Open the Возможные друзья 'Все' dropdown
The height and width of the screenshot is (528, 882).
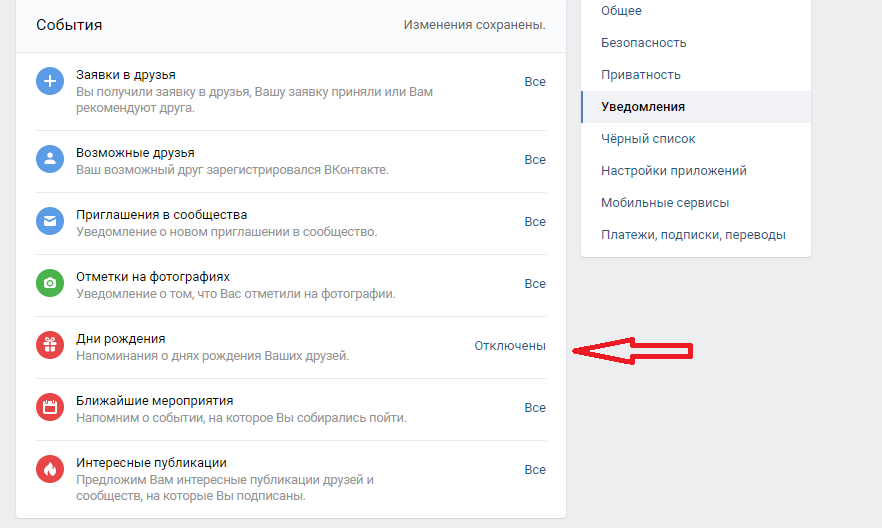click(x=535, y=160)
